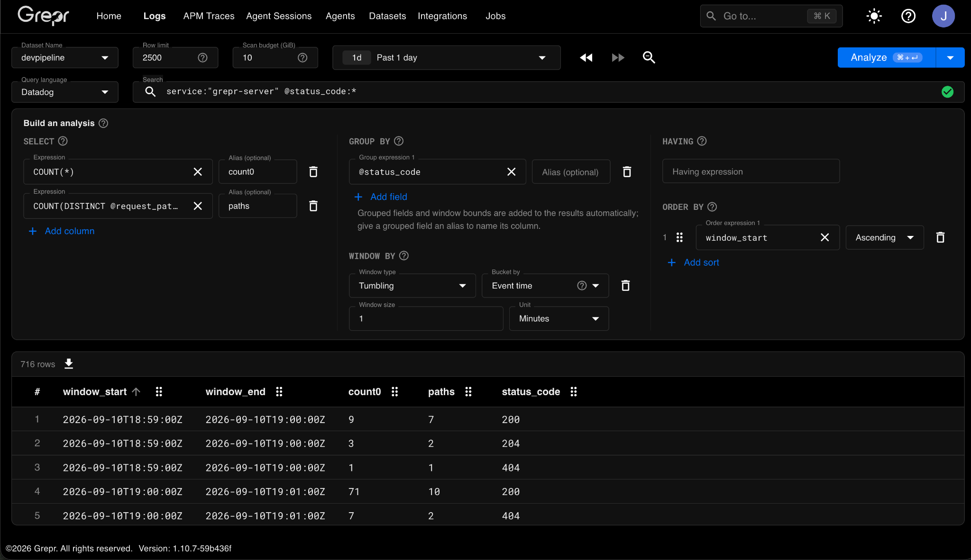Change the Ascending sort direction dropdown

point(884,237)
